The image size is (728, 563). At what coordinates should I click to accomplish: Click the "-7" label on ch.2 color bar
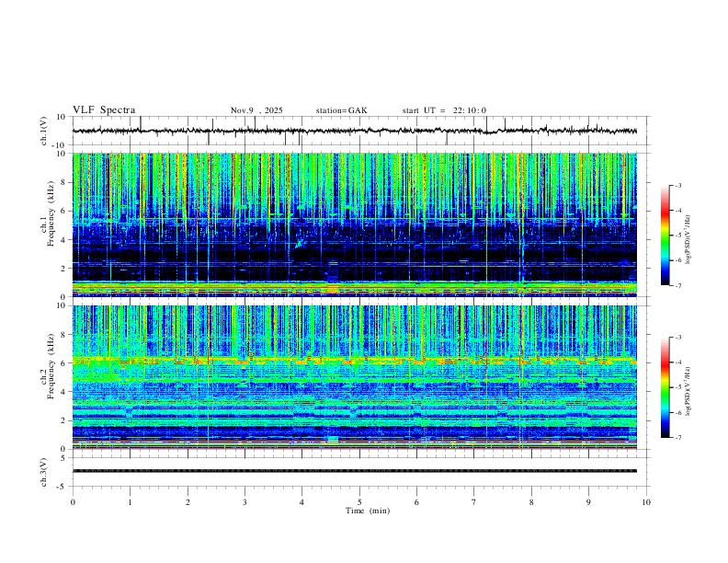[677, 438]
